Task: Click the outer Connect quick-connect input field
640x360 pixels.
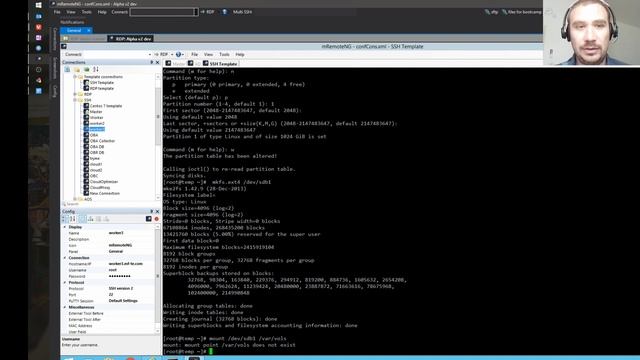Action: pyautogui.click(x=162, y=12)
